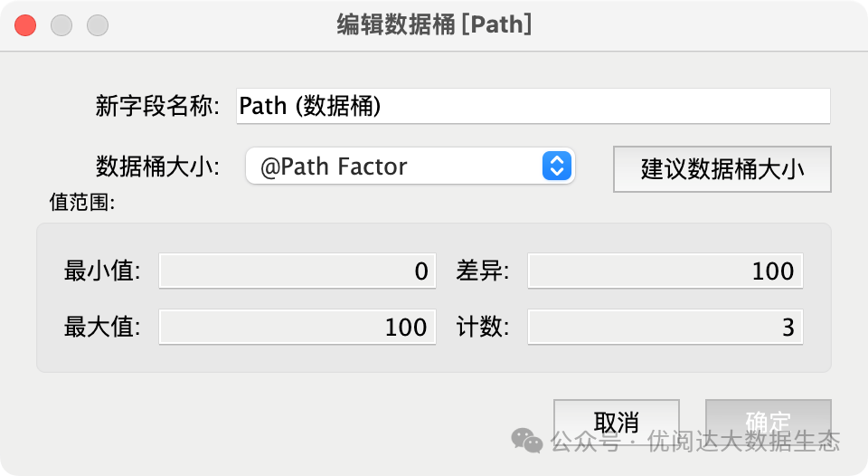Screen dimensions: 868x476
Task: Click the 值范围 section label
Action: [82, 203]
